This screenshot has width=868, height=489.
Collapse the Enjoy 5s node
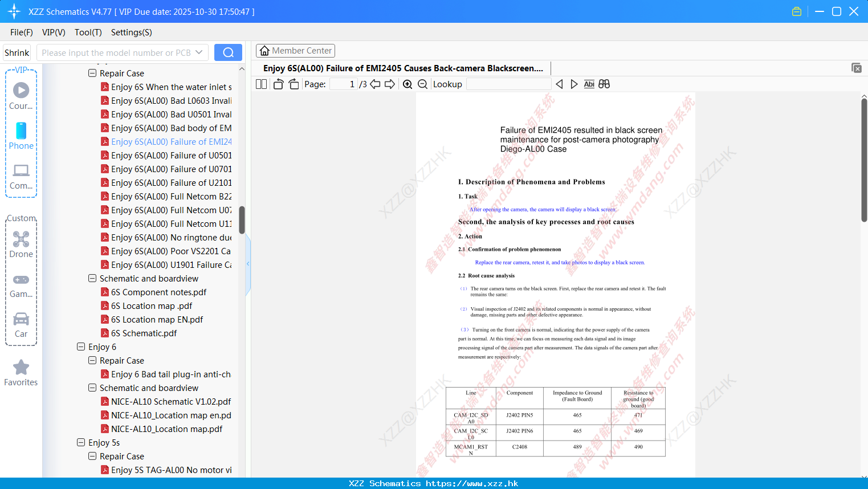[81, 442]
